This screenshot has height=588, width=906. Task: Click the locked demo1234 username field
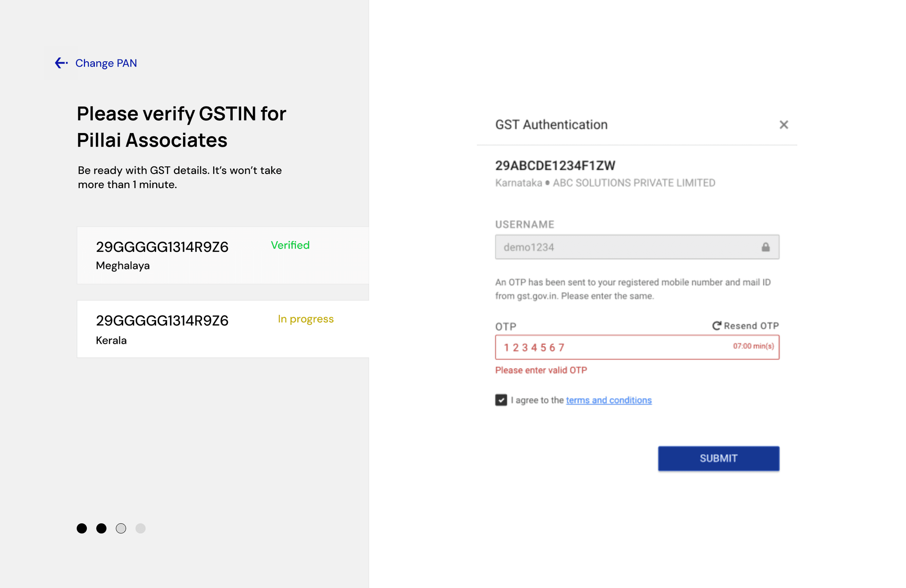click(x=637, y=247)
